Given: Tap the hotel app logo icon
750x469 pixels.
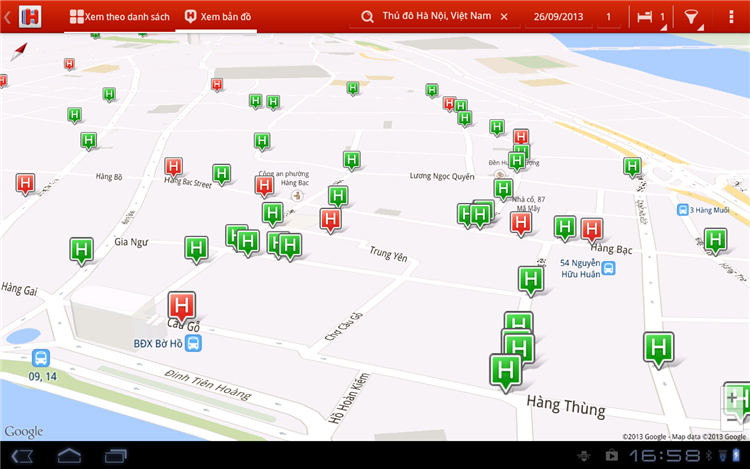Looking at the screenshot, I should [30, 17].
